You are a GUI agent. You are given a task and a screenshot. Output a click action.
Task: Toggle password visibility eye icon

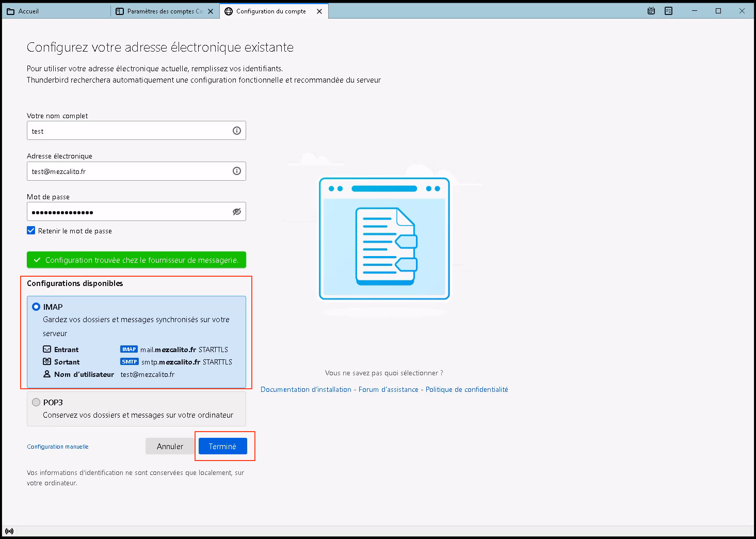[236, 212]
